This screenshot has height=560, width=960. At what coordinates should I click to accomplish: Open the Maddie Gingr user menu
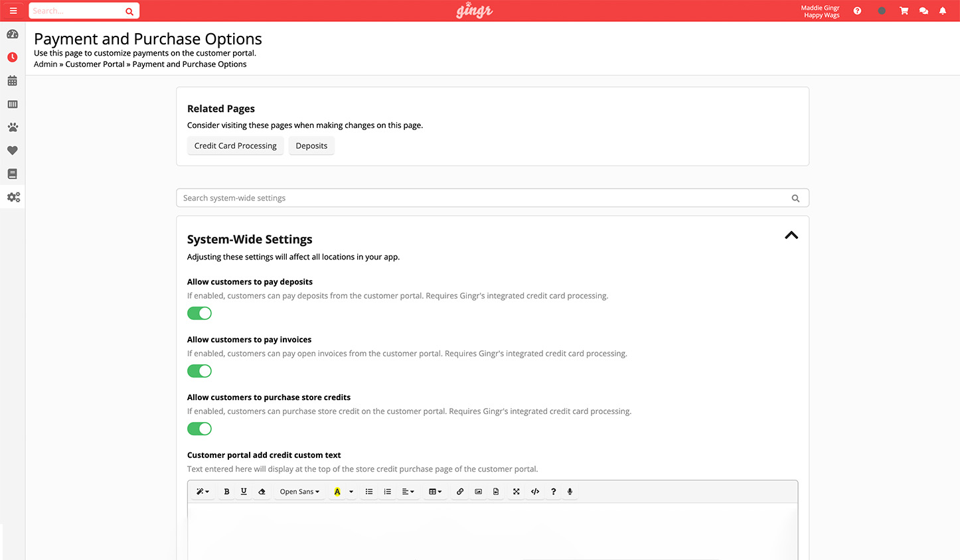point(821,11)
